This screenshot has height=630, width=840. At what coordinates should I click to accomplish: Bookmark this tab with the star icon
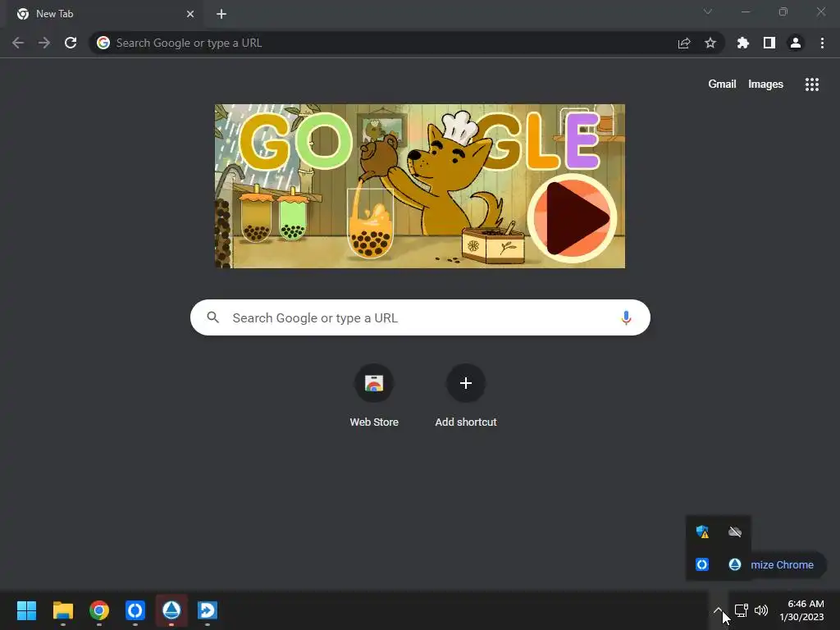tap(710, 43)
